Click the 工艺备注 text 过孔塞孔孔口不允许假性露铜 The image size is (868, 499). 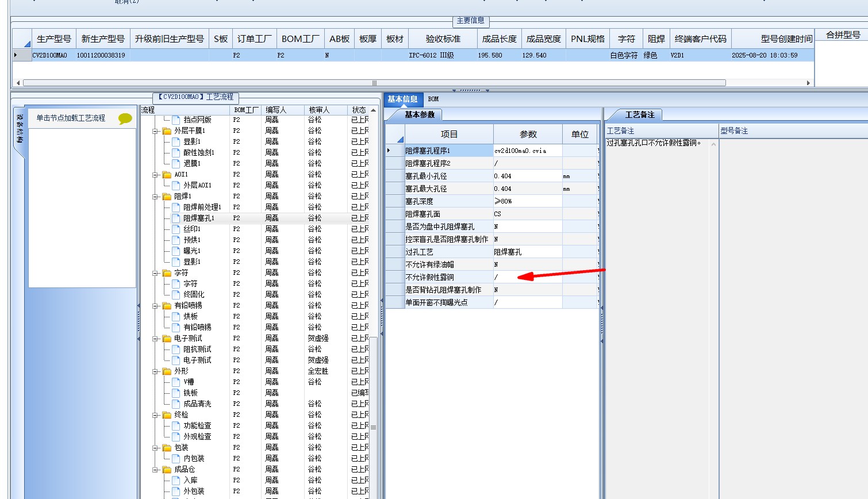click(654, 143)
